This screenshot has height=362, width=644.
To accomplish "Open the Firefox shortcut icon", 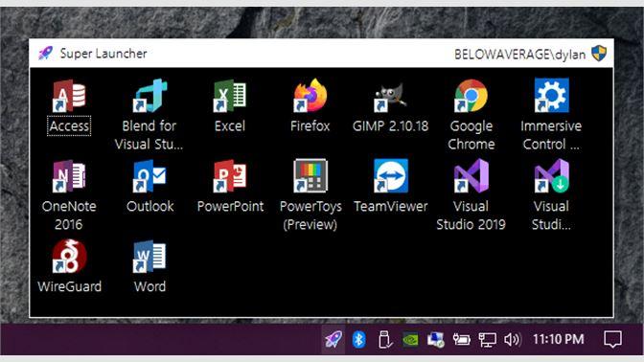I will pos(310,96).
